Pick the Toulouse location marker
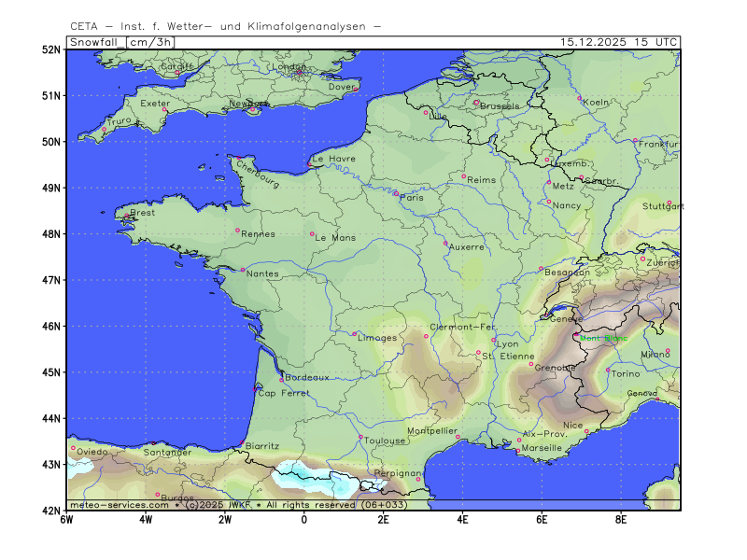747x560 pixels. click(x=360, y=437)
